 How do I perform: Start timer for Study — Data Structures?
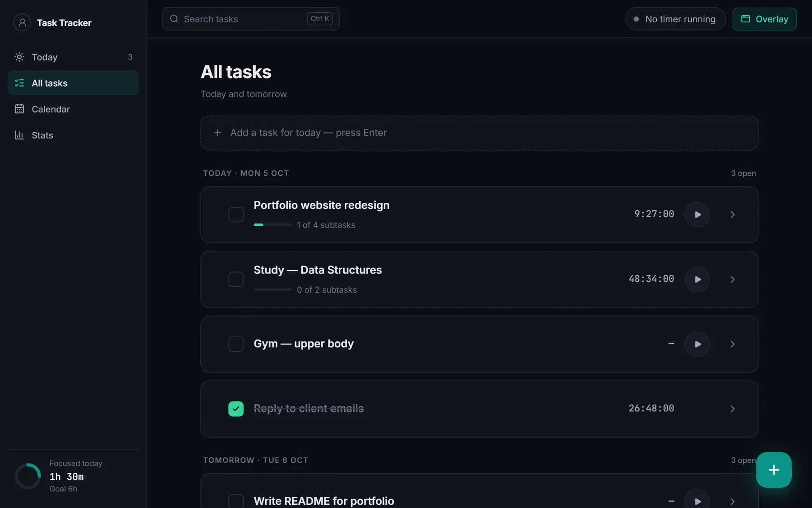click(x=697, y=280)
